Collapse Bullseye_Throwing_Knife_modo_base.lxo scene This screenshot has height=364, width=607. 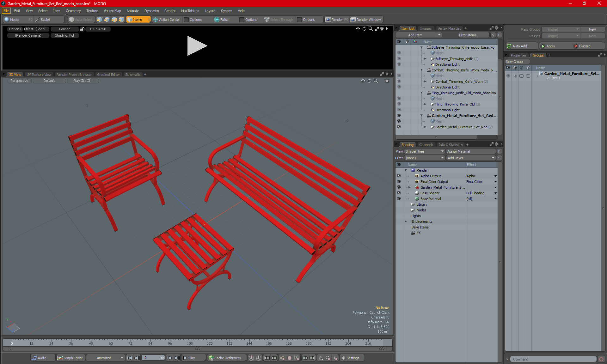point(421,47)
